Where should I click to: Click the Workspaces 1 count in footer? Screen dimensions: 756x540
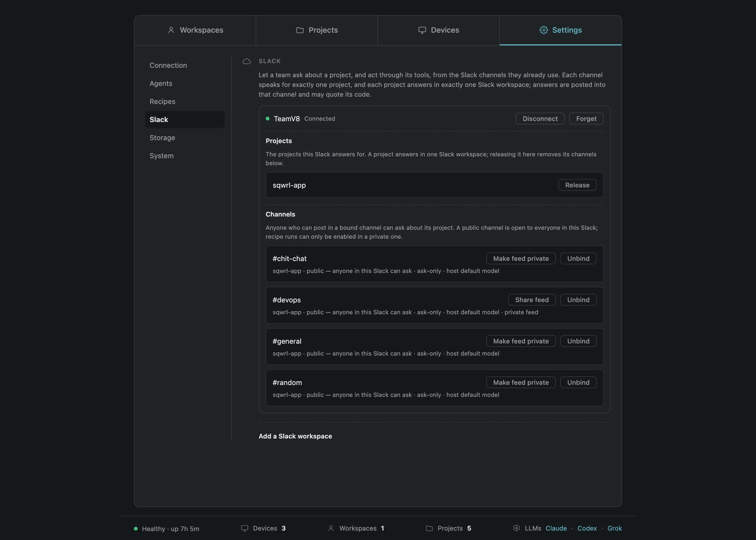tap(362, 528)
